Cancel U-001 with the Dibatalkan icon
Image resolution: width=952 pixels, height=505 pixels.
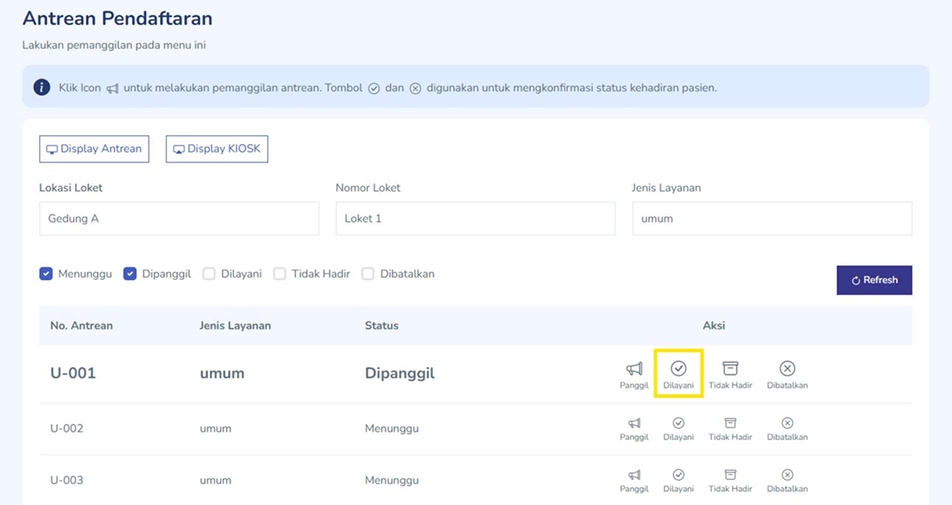click(787, 368)
